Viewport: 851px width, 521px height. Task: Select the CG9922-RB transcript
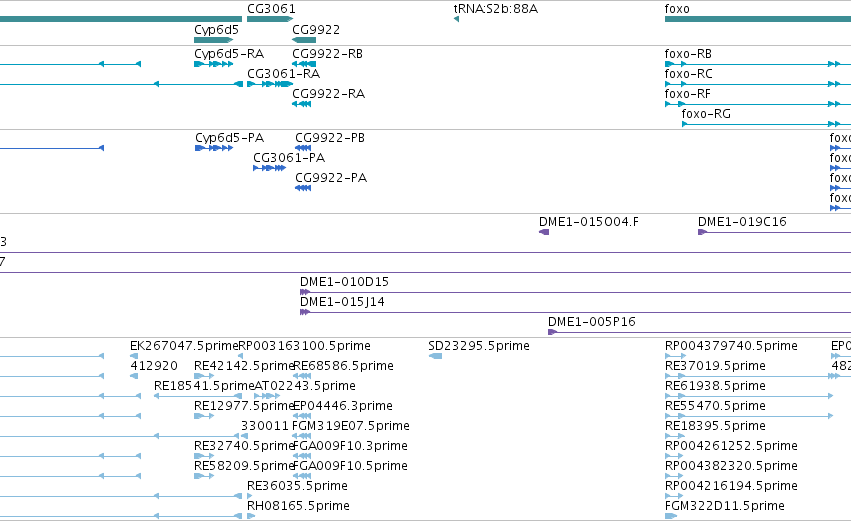(x=327, y=54)
